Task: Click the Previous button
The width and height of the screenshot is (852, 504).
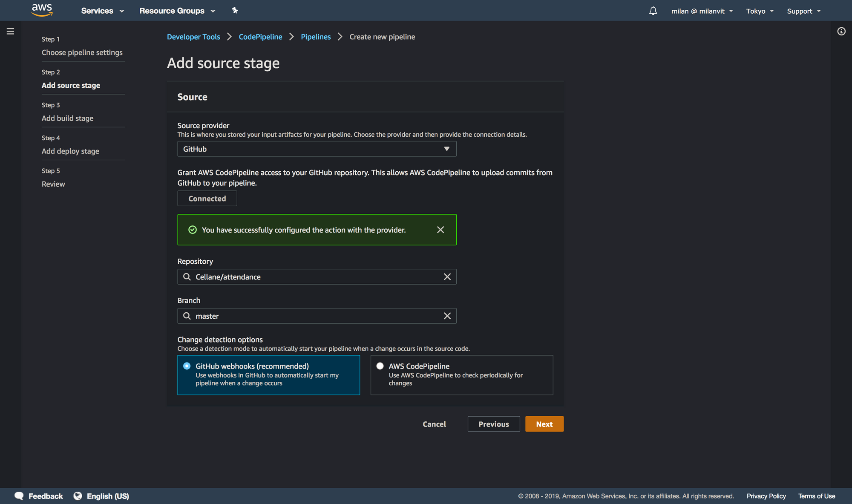Action: [494, 424]
